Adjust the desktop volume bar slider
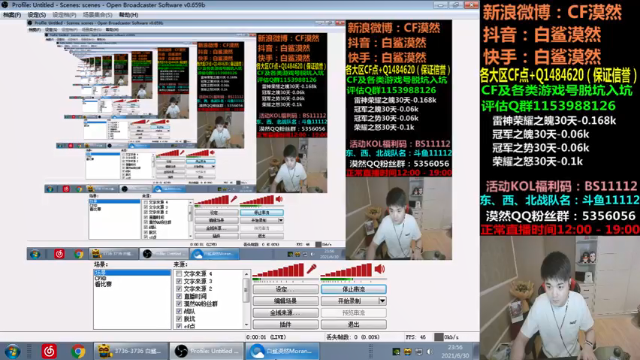This screenshot has height=360, width=640. (347, 271)
